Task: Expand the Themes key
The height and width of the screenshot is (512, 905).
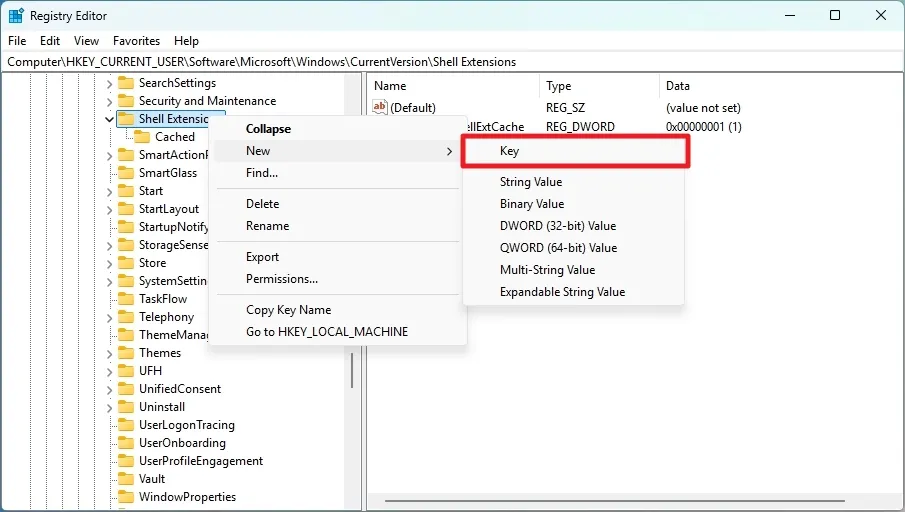Action: (109, 354)
